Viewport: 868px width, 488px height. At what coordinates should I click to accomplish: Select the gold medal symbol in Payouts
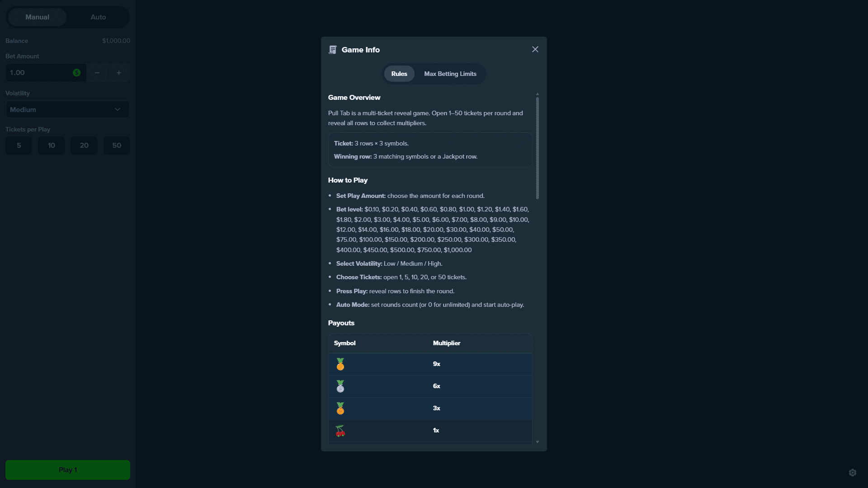[340, 364]
